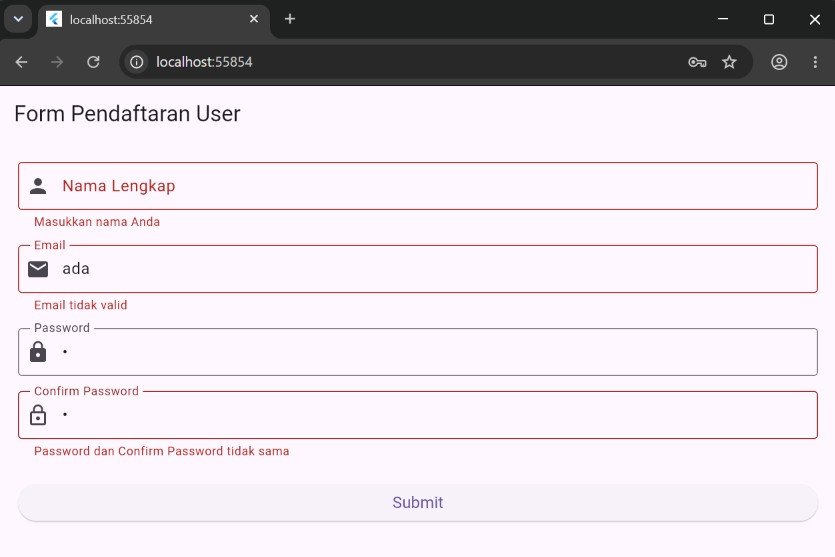Click the password mismatch error message

tap(161, 451)
